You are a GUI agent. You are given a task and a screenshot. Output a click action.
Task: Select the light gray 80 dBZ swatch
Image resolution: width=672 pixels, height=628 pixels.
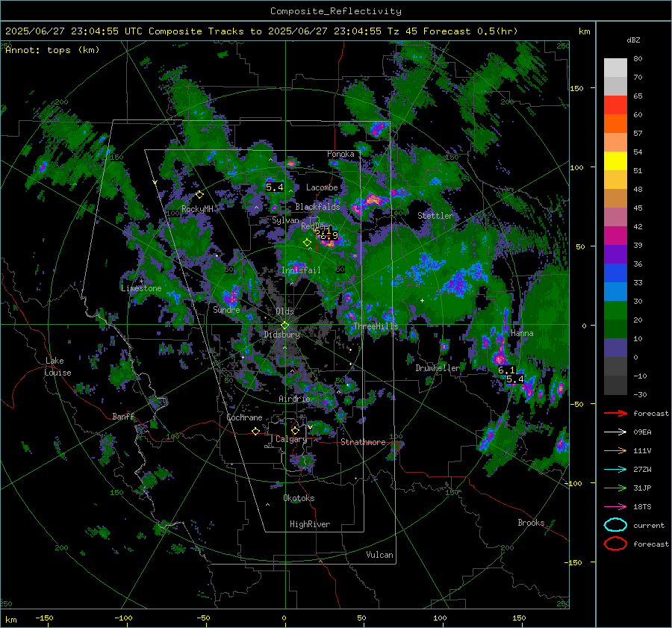point(615,67)
